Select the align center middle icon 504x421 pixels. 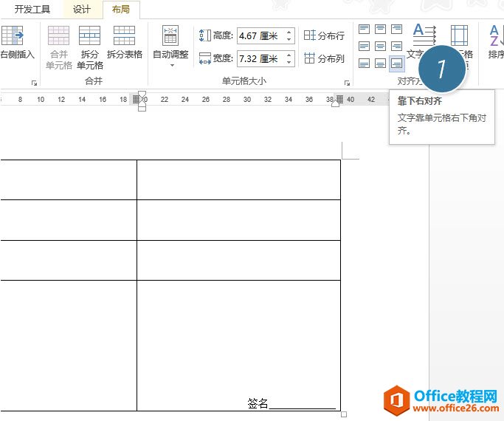[x=380, y=47]
